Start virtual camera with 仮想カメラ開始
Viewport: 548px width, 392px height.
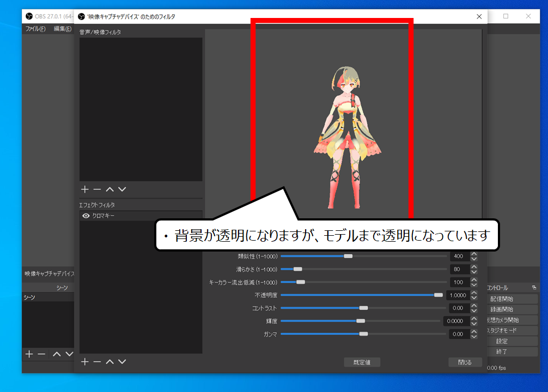[513, 320]
